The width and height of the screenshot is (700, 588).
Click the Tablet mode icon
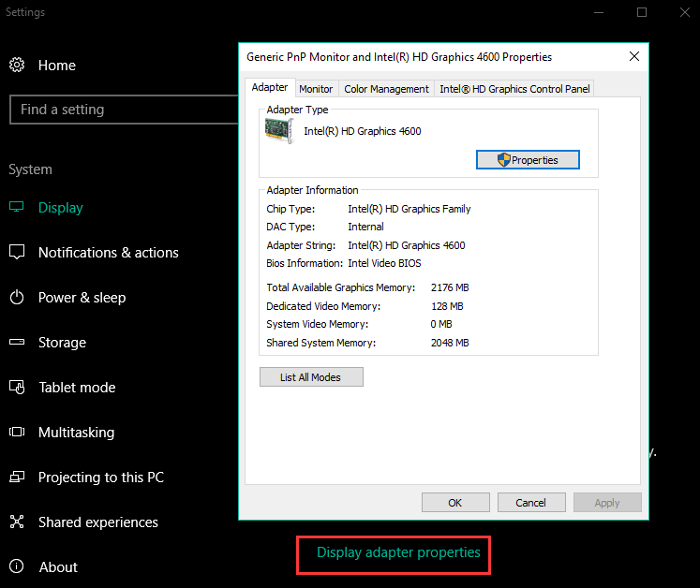click(17, 388)
